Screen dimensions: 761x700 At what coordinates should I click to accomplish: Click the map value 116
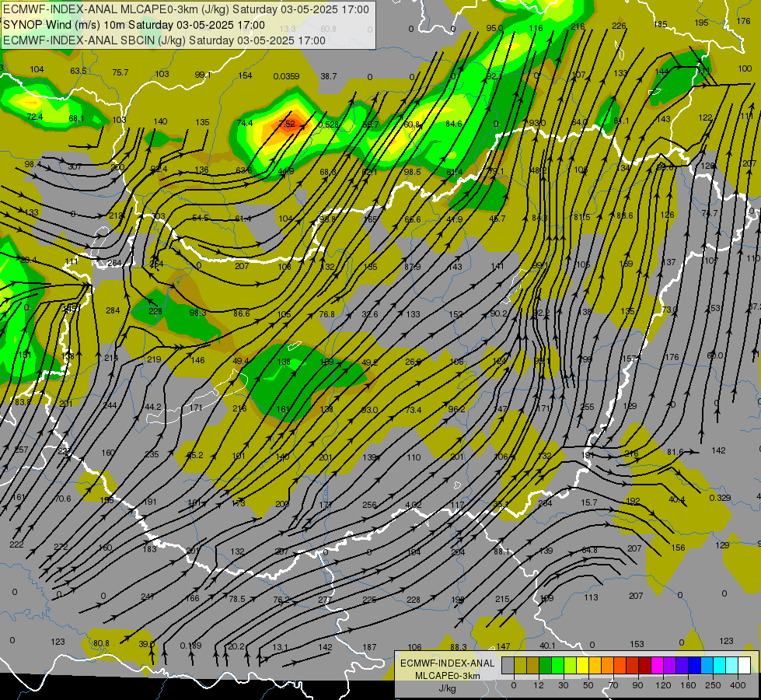[536, 28]
